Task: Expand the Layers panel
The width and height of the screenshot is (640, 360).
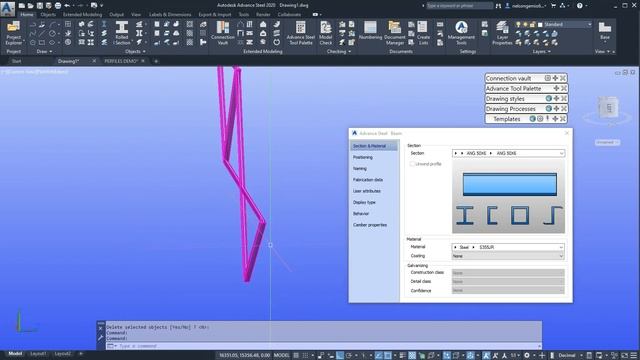Action: coord(542,51)
